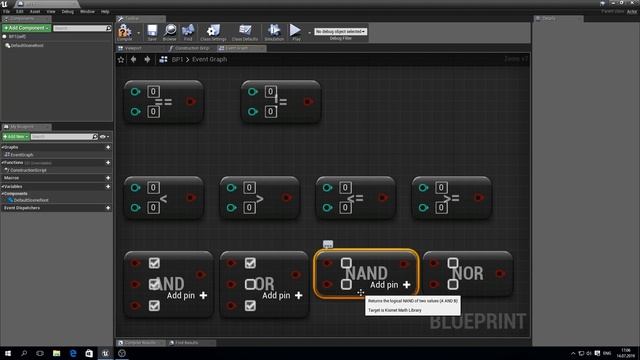Viewport: 640px width, 360px height.
Task: Click Add pin on the NAND node
Action: pyautogui.click(x=390, y=284)
